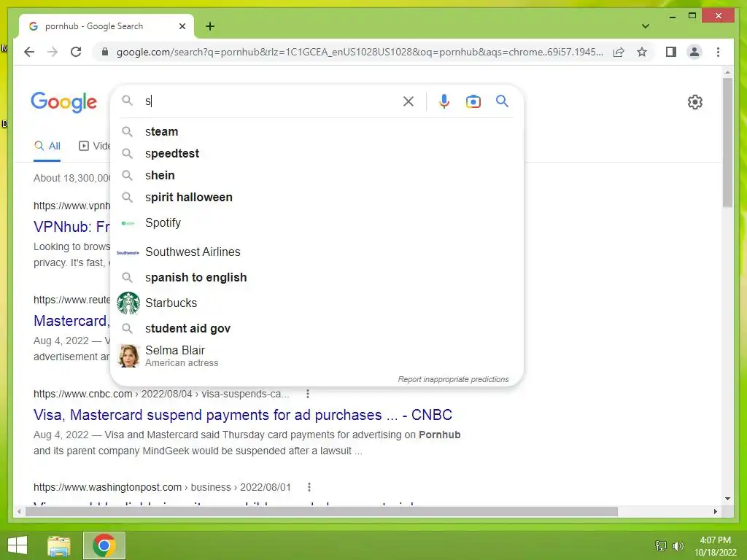Open the Windows Start button
The image size is (747, 560).
coord(18,545)
